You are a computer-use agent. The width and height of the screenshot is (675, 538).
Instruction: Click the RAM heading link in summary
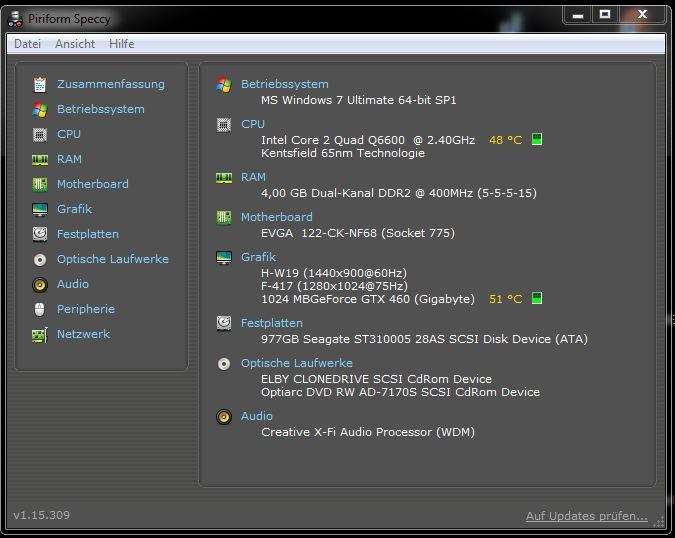[x=253, y=177]
